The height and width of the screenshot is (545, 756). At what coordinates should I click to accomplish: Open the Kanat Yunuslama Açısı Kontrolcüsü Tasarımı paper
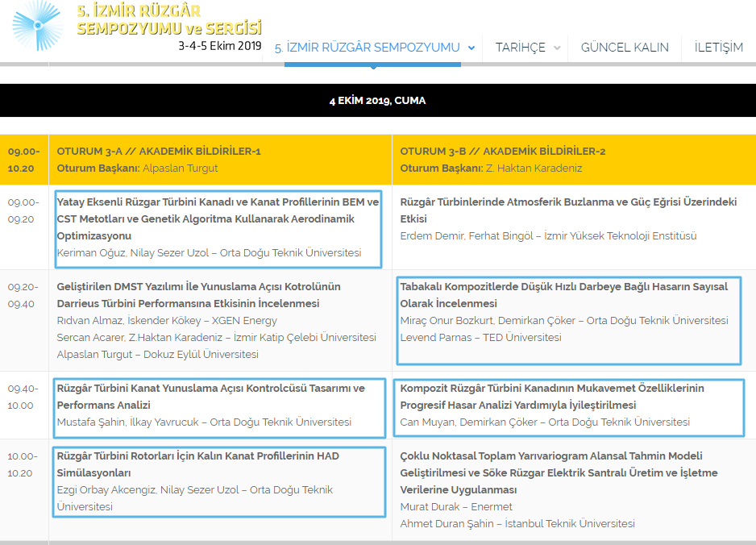click(210, 397)
